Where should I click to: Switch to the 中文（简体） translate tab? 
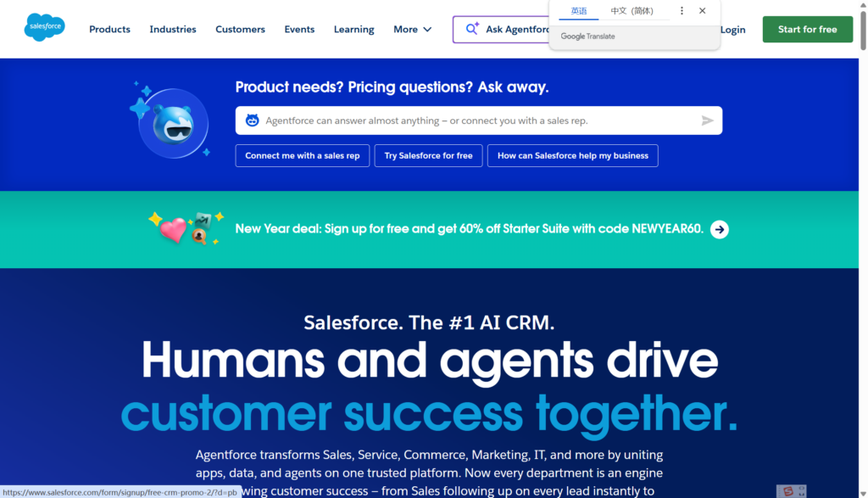click(632, 11)
